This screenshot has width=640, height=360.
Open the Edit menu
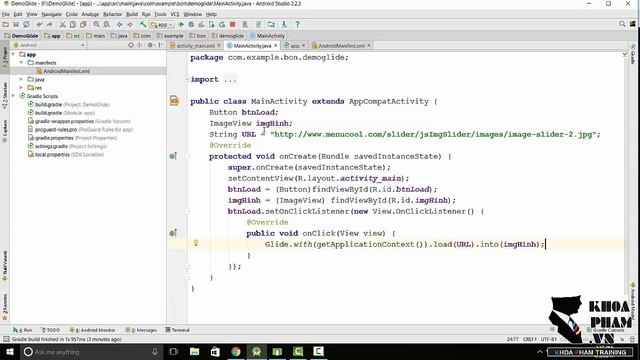point(18,14)
